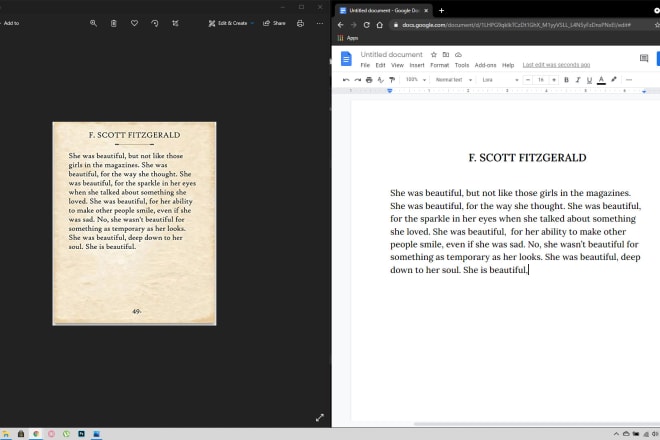This screenshot has width=660, height=440.
Task: Toggle italic formatting
Action: click(x=578, y=80)
